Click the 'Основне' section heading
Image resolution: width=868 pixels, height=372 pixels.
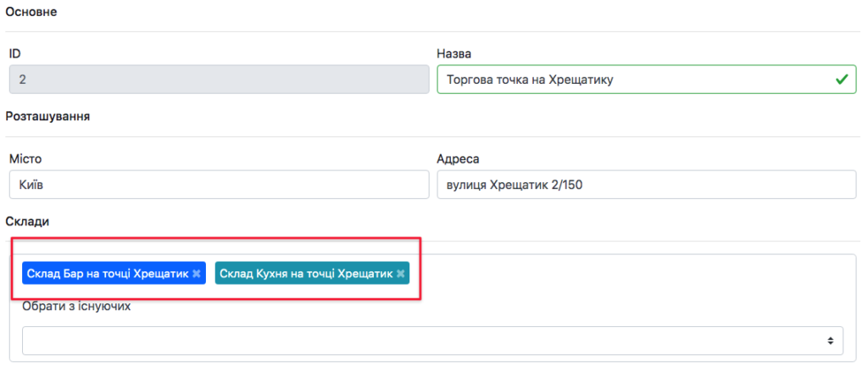coord(32,13)
